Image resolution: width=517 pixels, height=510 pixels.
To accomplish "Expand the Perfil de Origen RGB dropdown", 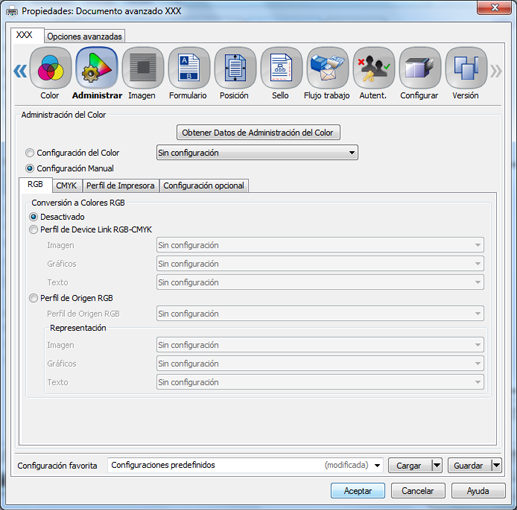I will [320, 314].
